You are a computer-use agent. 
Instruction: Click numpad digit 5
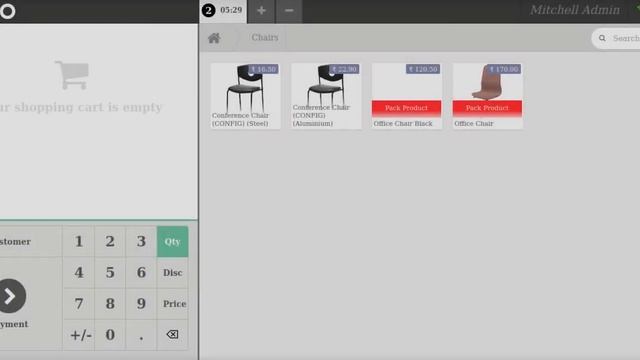[110, 273]
